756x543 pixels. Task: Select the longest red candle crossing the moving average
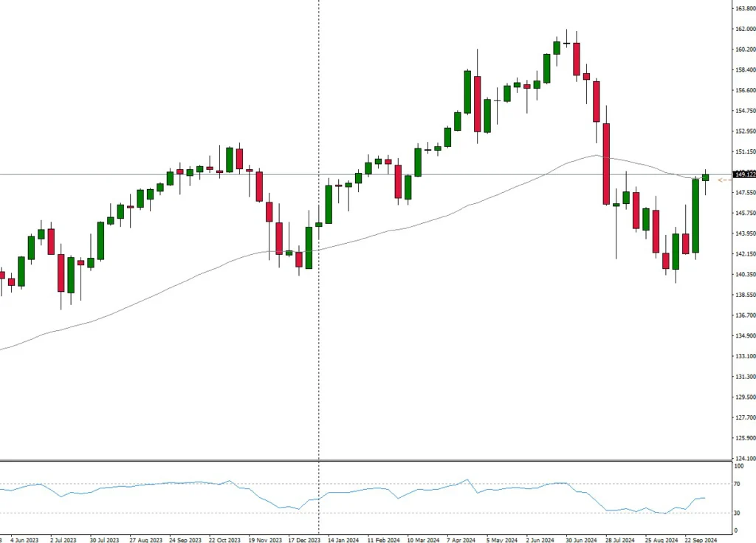click(x=606, y=164)
